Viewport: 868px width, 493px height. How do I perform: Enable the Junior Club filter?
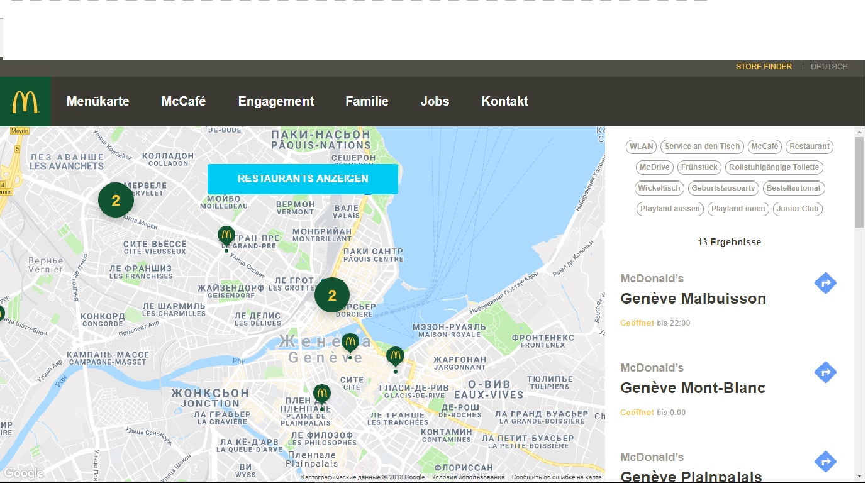(x=798, y=209)
